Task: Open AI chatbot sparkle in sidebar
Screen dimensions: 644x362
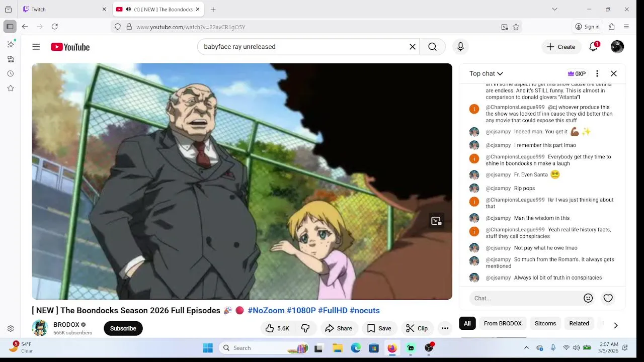Action: [11, 44]
